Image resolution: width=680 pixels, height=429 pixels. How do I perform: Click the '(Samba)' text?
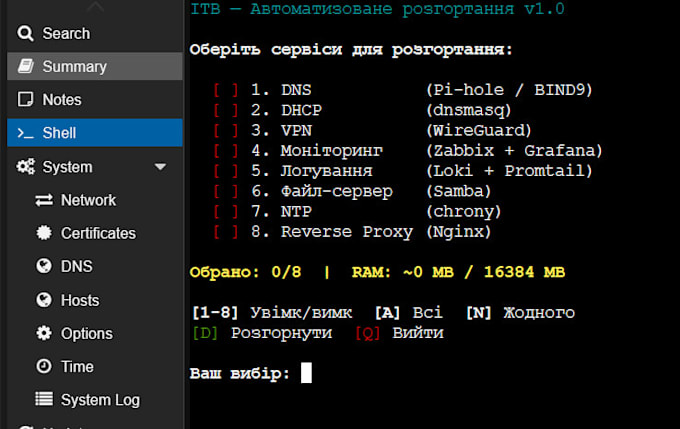click(x=459, y=191)
